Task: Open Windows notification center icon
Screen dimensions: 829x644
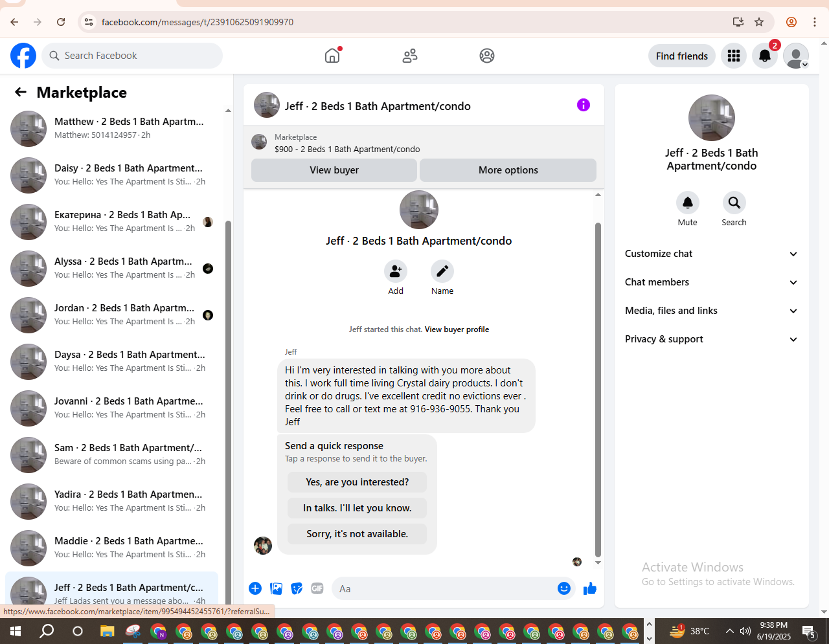Action: [x=809, y=631]
